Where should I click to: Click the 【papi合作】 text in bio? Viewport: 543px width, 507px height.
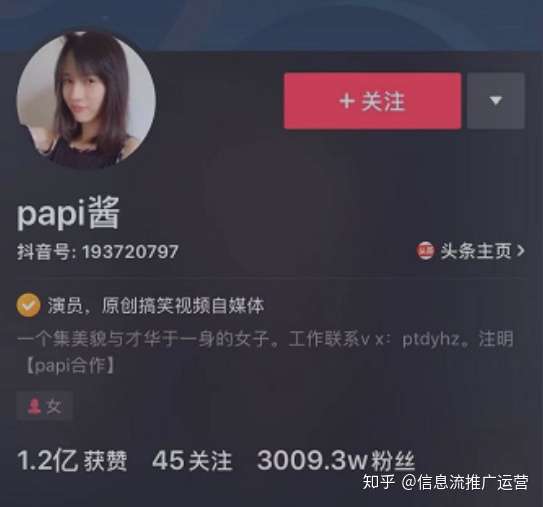(70, 366)
